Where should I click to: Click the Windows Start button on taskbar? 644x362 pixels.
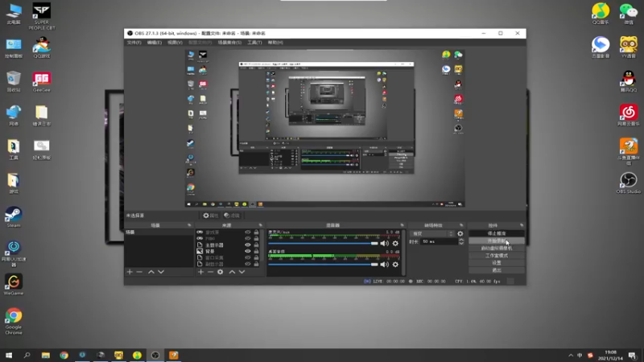(9, 355)
